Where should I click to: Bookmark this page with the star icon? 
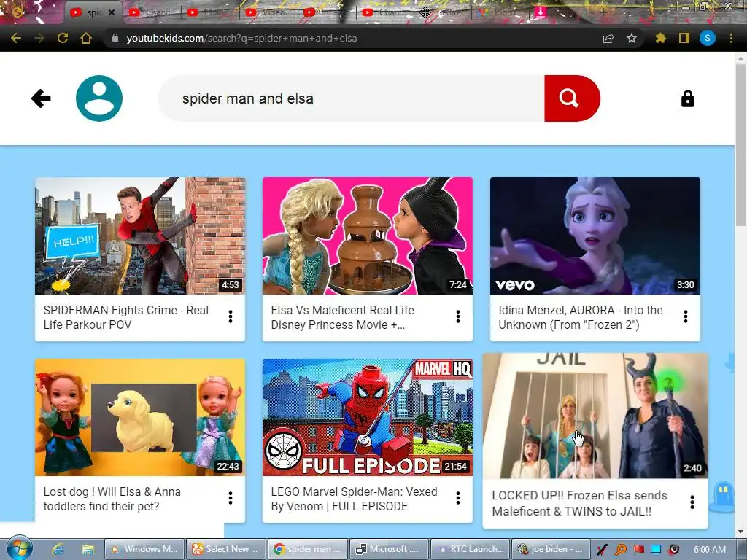click(632, 38)
